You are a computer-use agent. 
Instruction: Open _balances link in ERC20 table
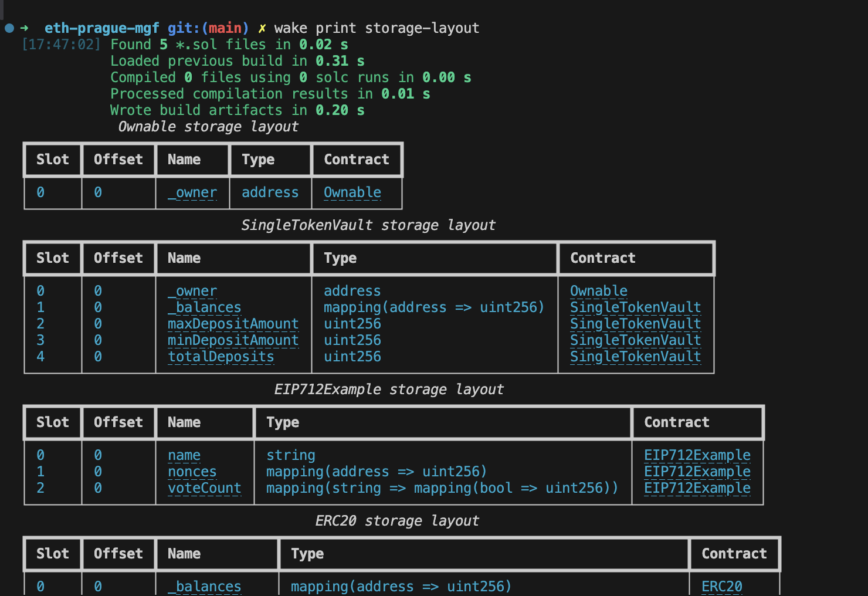(204, 587)
